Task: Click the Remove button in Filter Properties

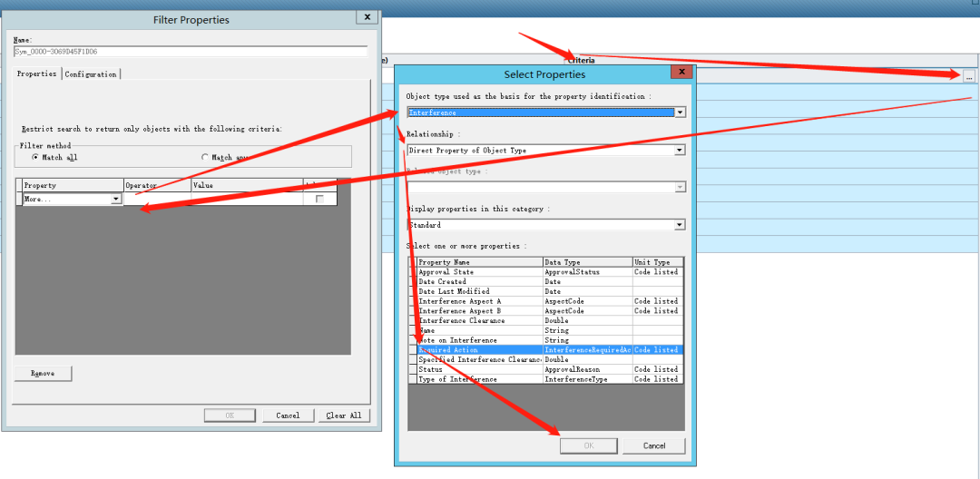Action: pos(44,374)
